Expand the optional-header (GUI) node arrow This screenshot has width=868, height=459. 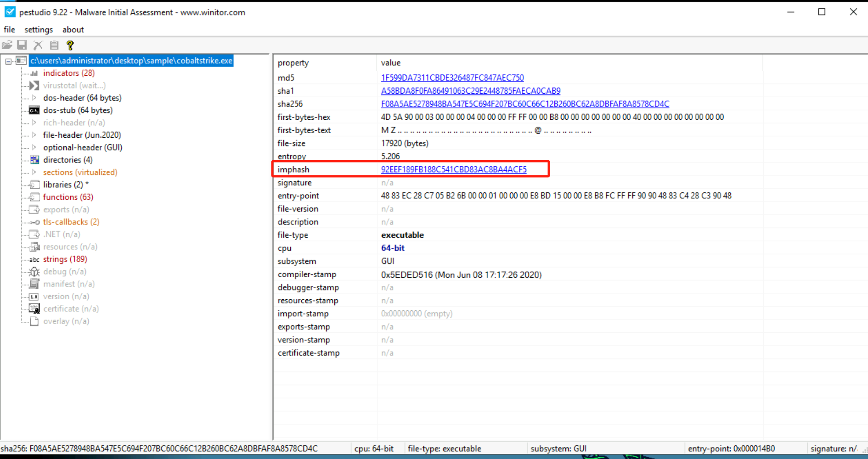tap(34, 147)
